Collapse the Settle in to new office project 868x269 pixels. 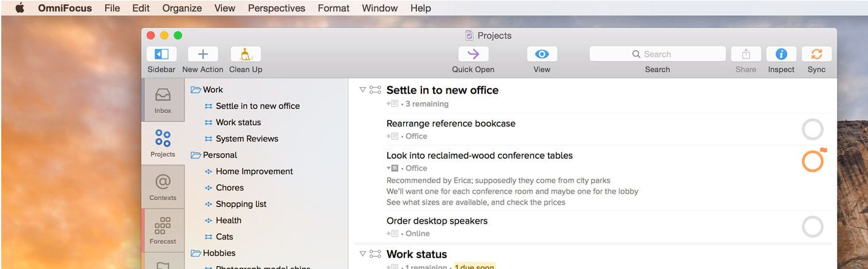362,90
